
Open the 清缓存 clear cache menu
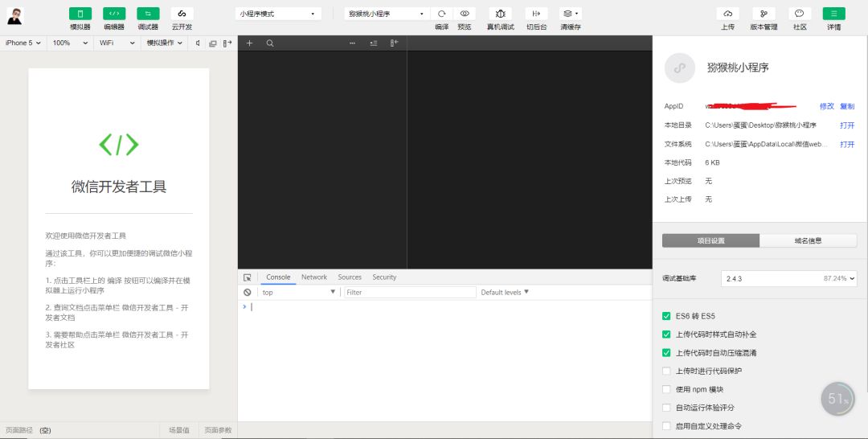click(570, 14)
